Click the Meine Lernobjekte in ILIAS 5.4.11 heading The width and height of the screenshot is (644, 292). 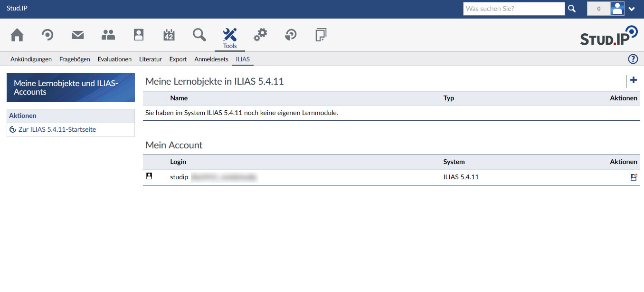coord(215,81)
